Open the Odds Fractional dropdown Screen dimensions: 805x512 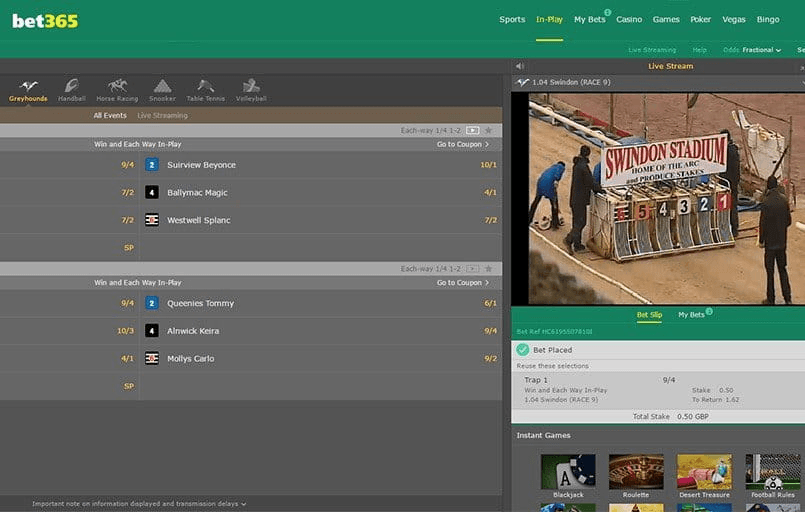(752, 50)
